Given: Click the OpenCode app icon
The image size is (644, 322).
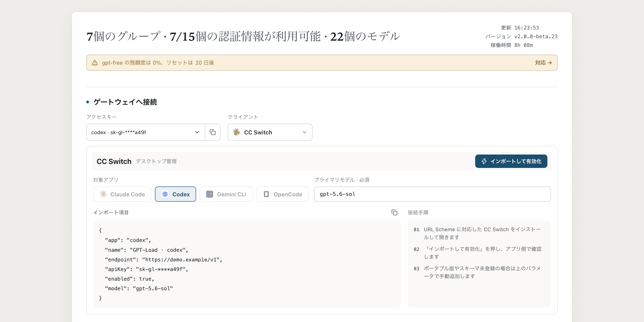Looking at the screenshot, I should pyautogui.click(x=266, y=194).
